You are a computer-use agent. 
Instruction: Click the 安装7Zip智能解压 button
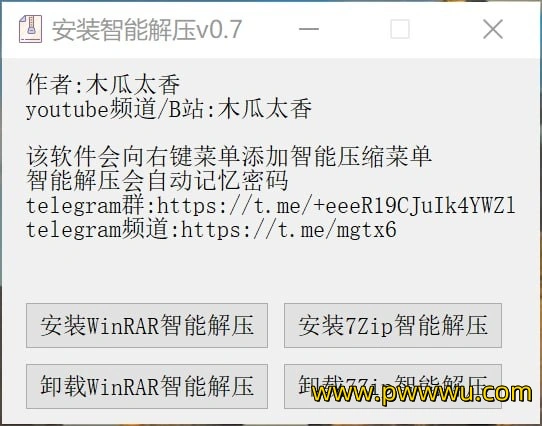[393, 325]
